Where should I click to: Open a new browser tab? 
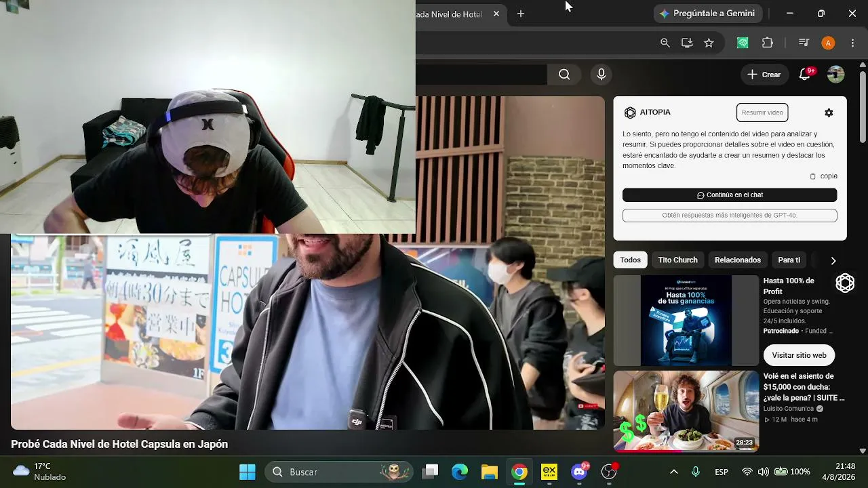[x=521, y=14]
